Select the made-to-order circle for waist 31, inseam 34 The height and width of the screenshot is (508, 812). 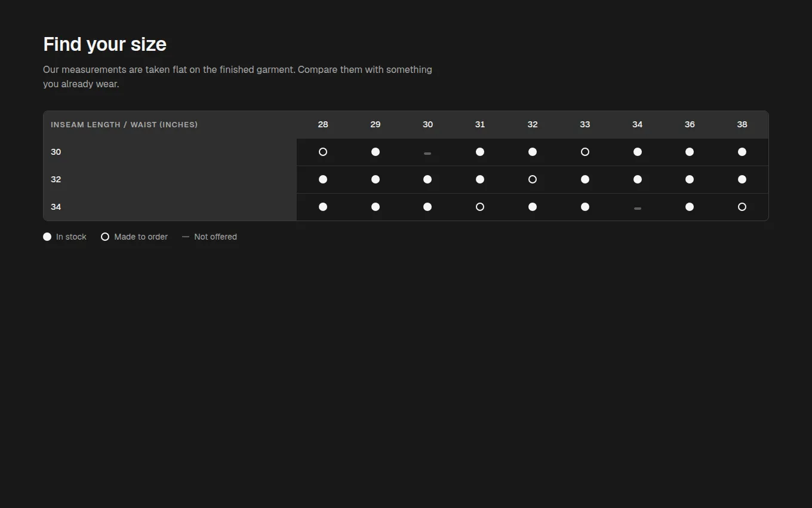tap(480, 207)
